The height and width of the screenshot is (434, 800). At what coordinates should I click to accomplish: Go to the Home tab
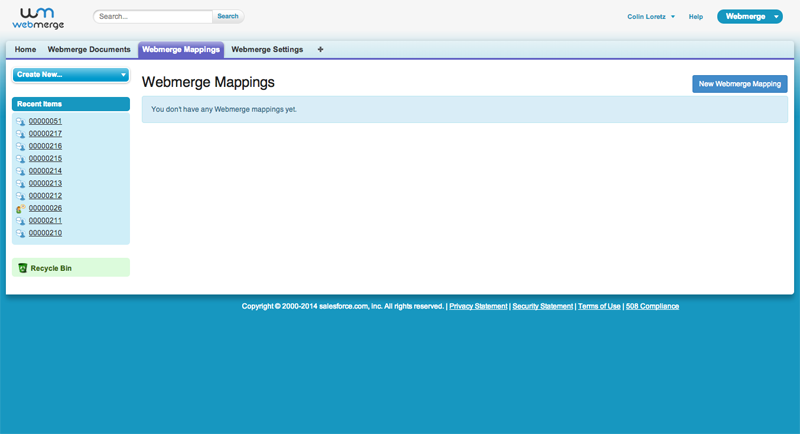click(x=25, y=49)
